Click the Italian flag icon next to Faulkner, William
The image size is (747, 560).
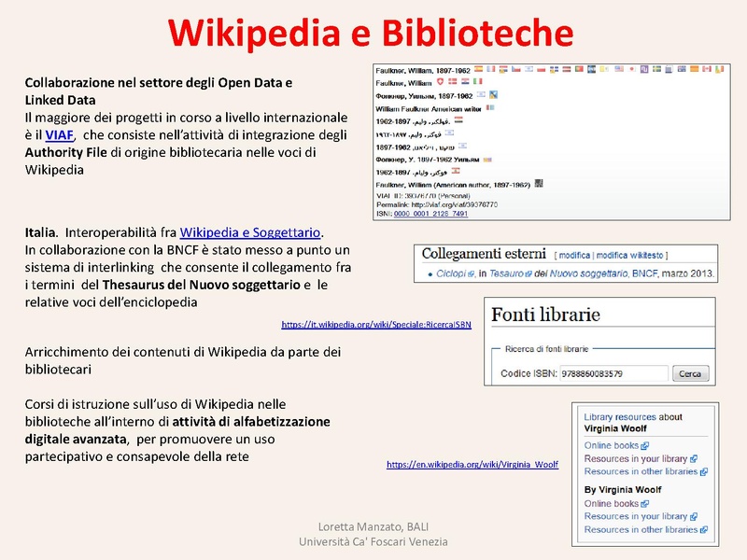[477, 80]
